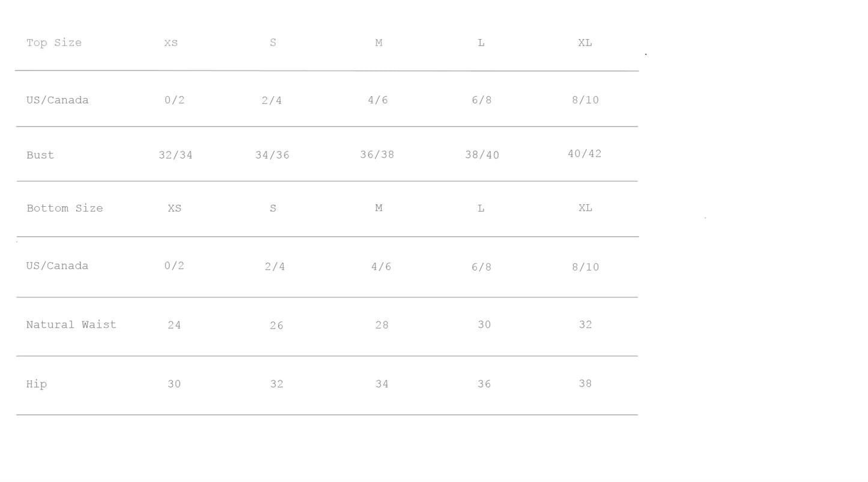Image resolution: width=868 pixels, height=482 pixels.
Task: Click the Top Size row label
Action: point(54,43)
